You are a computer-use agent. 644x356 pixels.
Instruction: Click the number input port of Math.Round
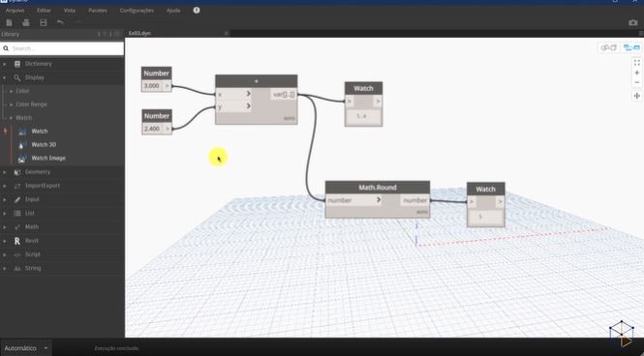pyautogui.click(x=353, y=200)
